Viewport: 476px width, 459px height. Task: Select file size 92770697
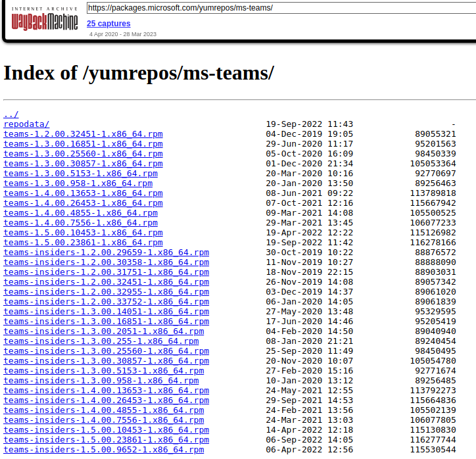435,174
